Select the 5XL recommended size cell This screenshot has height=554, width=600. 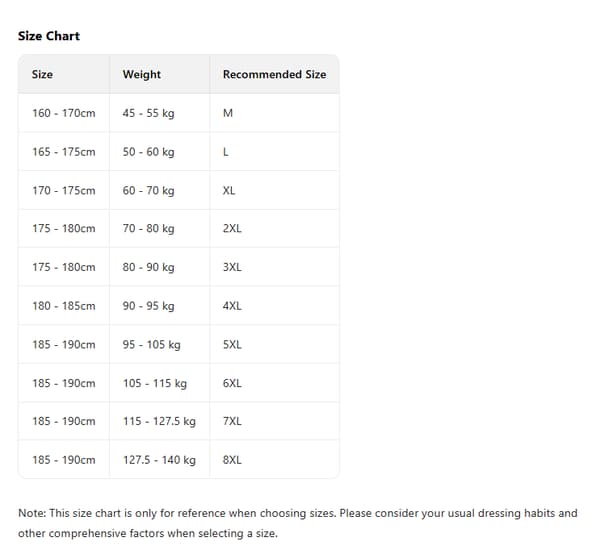(x=274, y=344)
